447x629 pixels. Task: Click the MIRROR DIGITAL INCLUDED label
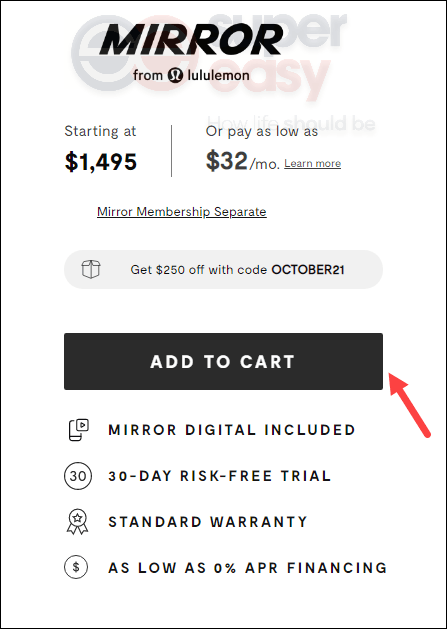pos(232,430)
